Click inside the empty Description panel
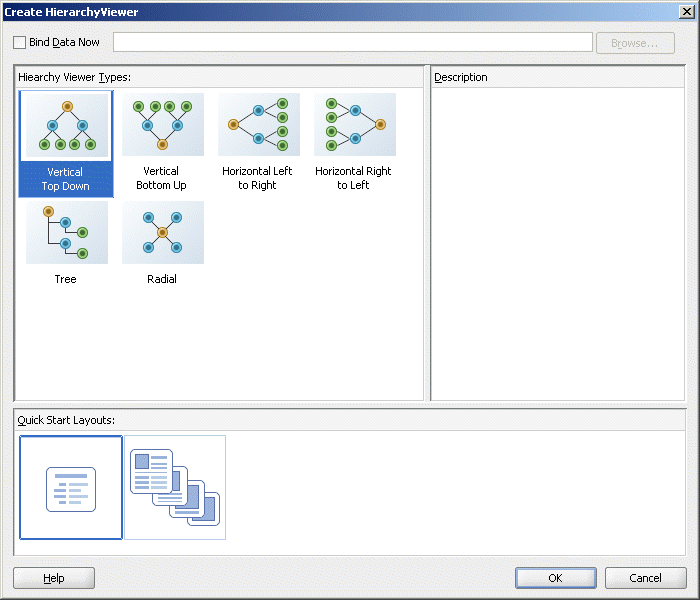Image resolution: width=700 pixels, height=600 pixels. coord(558,244)
